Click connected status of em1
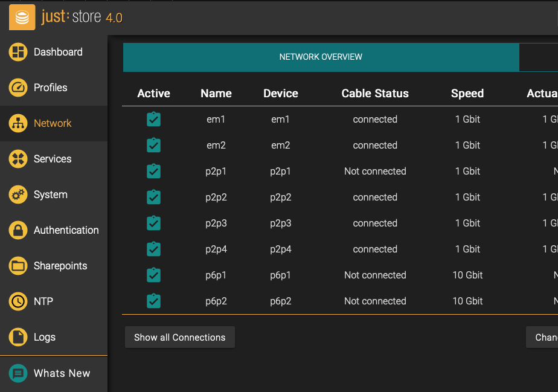The width and height of the screenshot is (558, 392). [x=375, y=119]
